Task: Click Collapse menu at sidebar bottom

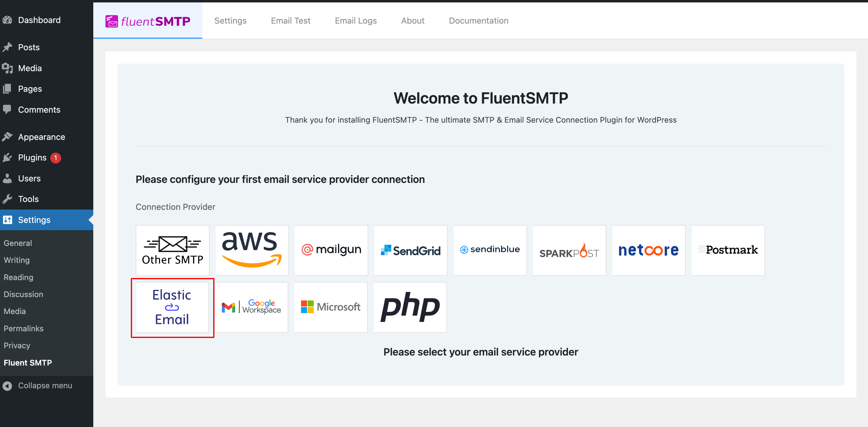Action: (x=47, y=385)
